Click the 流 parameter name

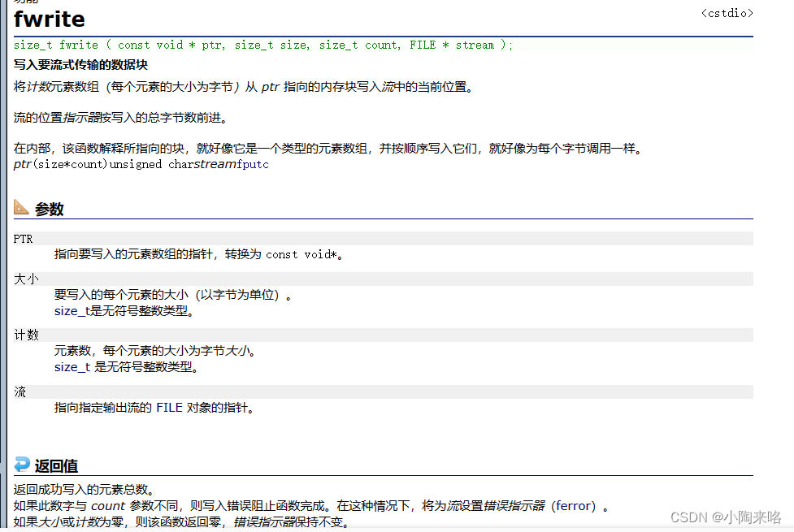point(20,391)
